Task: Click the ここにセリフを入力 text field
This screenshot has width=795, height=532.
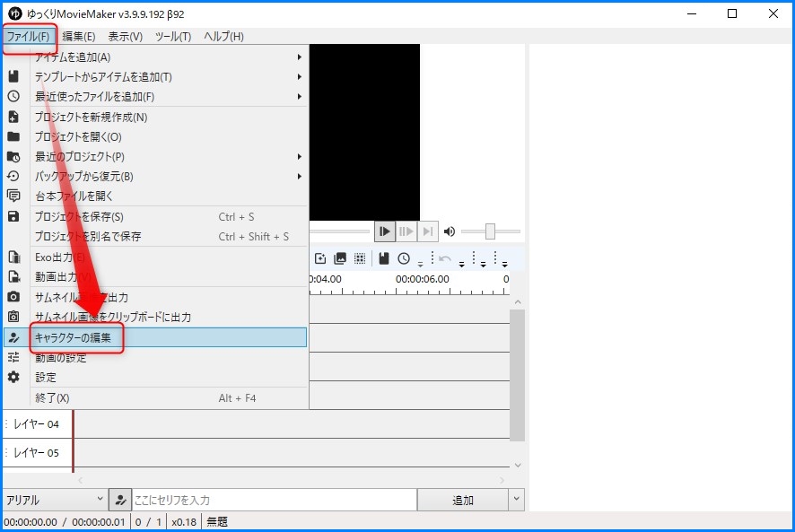Action: click(275, 500)
